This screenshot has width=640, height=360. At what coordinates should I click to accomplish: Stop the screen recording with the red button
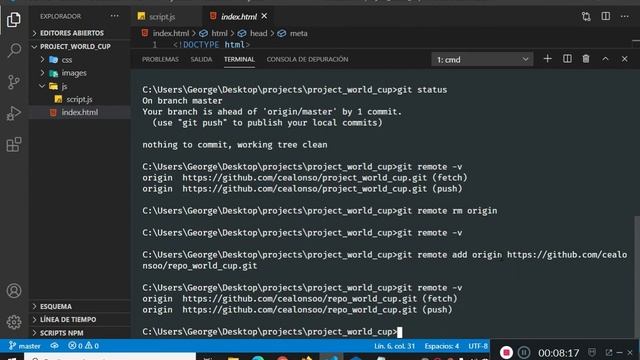click(506, 352)
